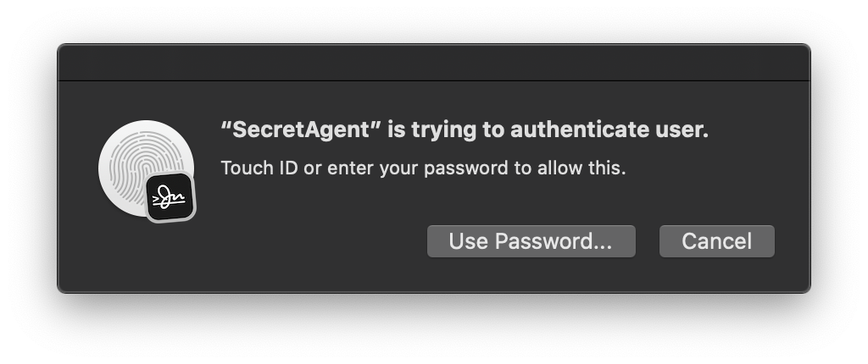Click the dark square app badge overlay
The height and width of the screenshot is (364, 868).
(171, 199)
